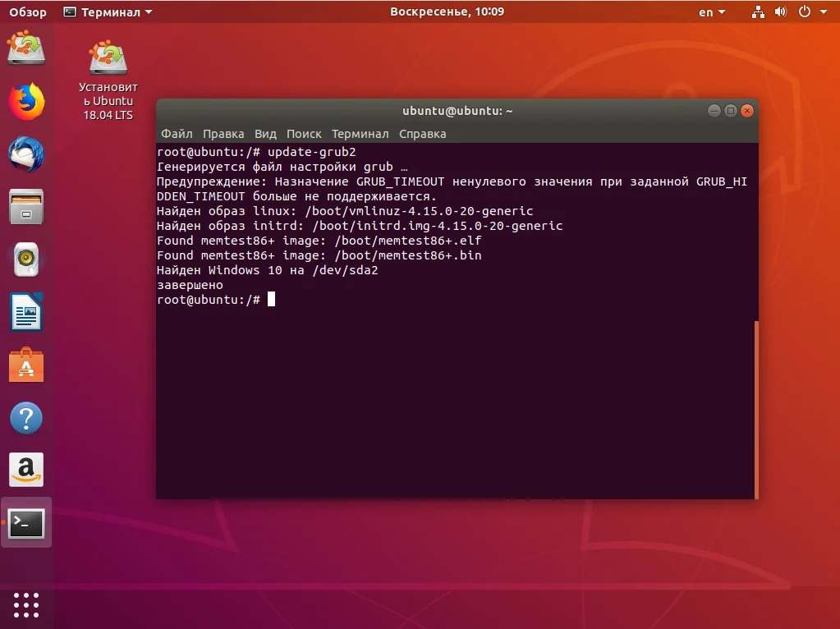
Task: Launch LibreOffice Writer from dock
Action: click(x=26, y=312)
